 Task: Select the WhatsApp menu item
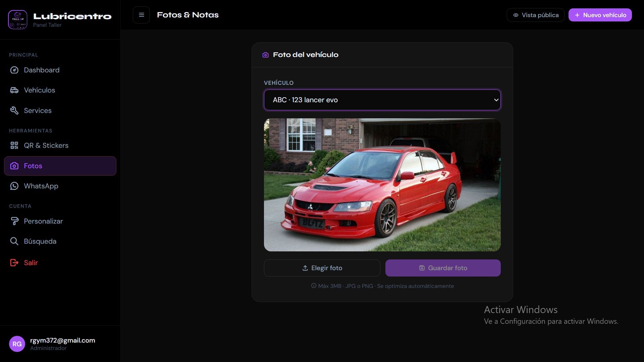click(60, 186)
